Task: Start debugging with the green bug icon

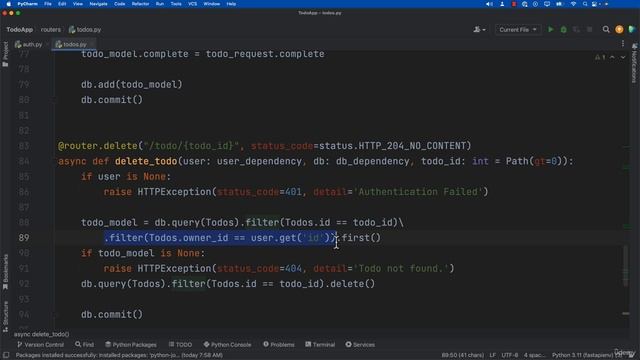Action: click(x=563, y=29)
